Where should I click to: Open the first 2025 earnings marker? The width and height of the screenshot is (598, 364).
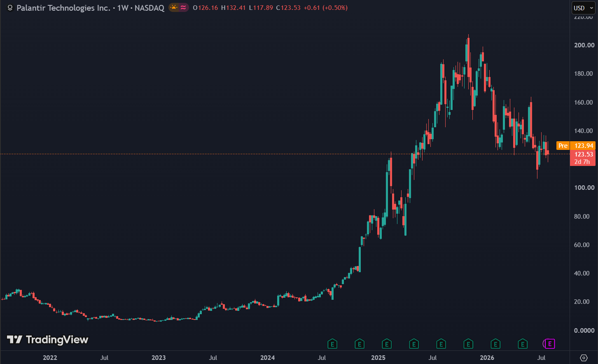387,343
